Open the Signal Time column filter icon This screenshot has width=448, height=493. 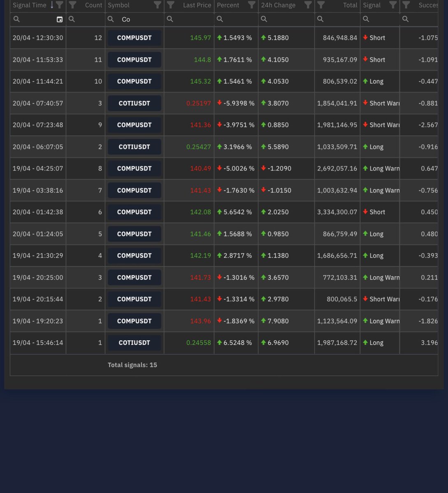(60, 5)
